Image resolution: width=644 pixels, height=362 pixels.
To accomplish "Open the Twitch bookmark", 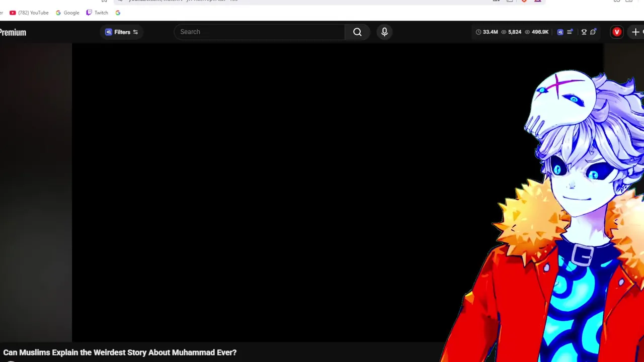I will (x=97, y=13).
